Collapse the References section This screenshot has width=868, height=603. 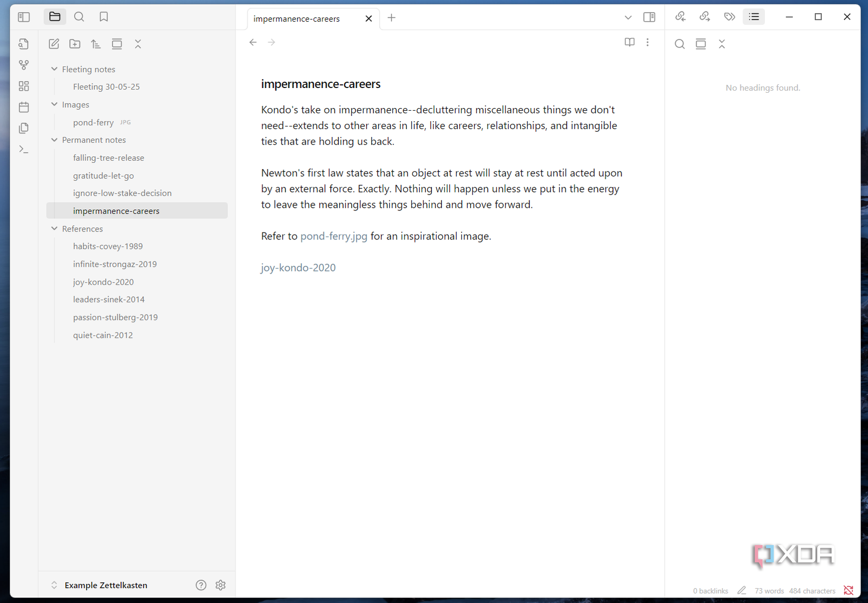click(x=54, y=228)
